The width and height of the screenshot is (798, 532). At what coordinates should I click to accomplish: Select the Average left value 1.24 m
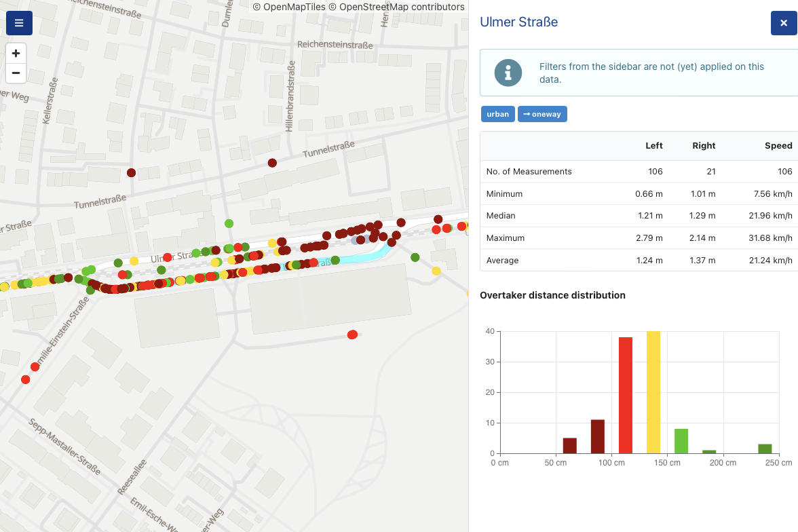click(x=649, y=261)
